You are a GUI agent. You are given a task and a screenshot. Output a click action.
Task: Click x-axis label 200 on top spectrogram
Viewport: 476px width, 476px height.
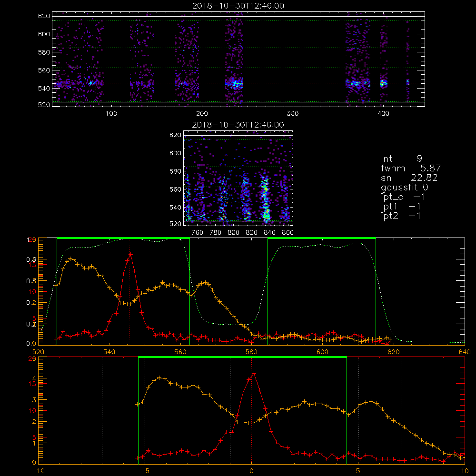(x=202, y=114)
